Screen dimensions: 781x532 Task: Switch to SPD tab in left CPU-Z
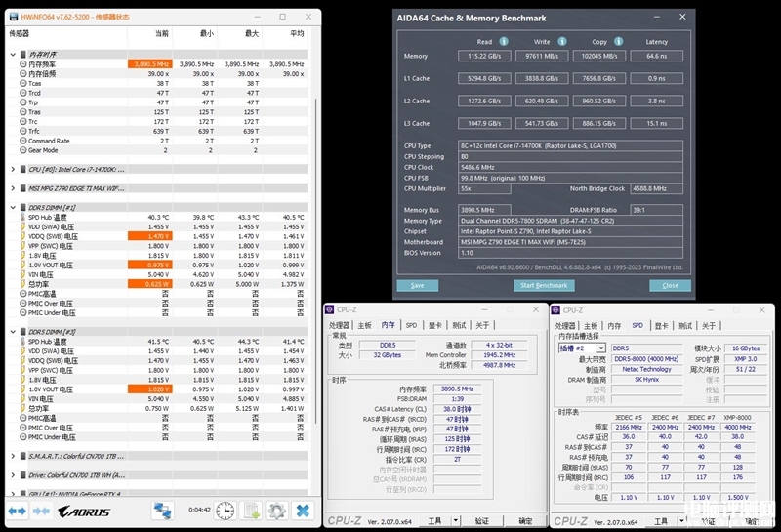click(x=411, y=325)
